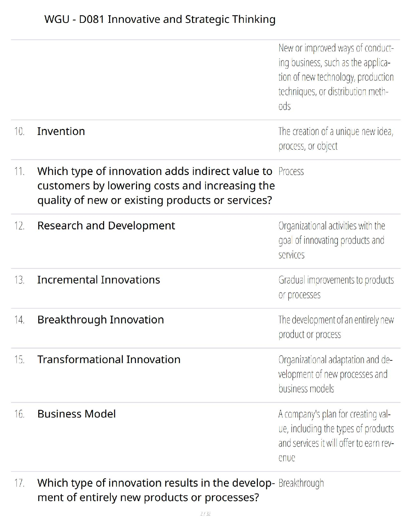Select the term 'Transformational Innovation'
The width and height of the screenshot is (411, 532).
pyautogui.click(x=109, y=360)
